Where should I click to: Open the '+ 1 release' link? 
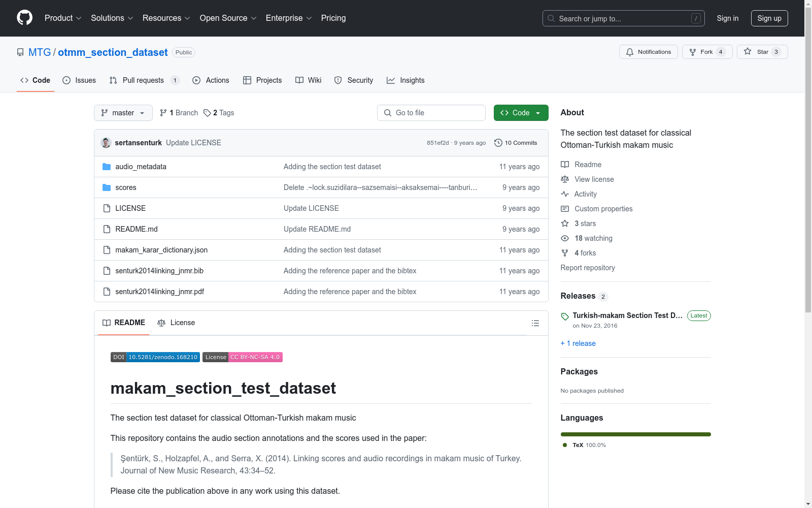[578, 343]
